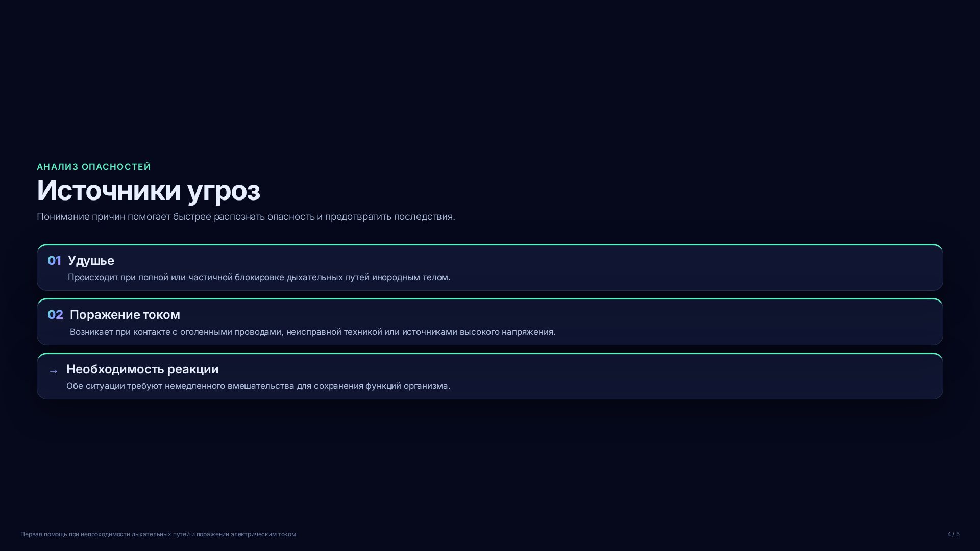Click the '4 / 5' slide page counter
980x551 pixels.
point(953,534)
